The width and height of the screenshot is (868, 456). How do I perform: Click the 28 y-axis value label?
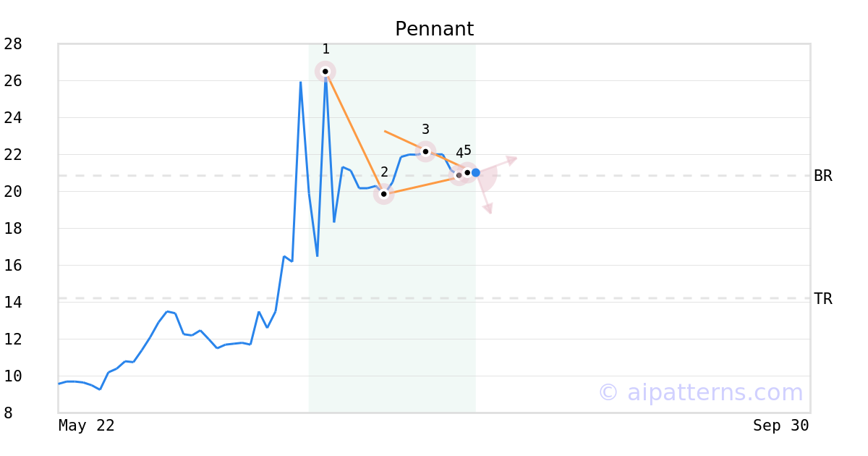pyautogui.click(x=13, y=44)
